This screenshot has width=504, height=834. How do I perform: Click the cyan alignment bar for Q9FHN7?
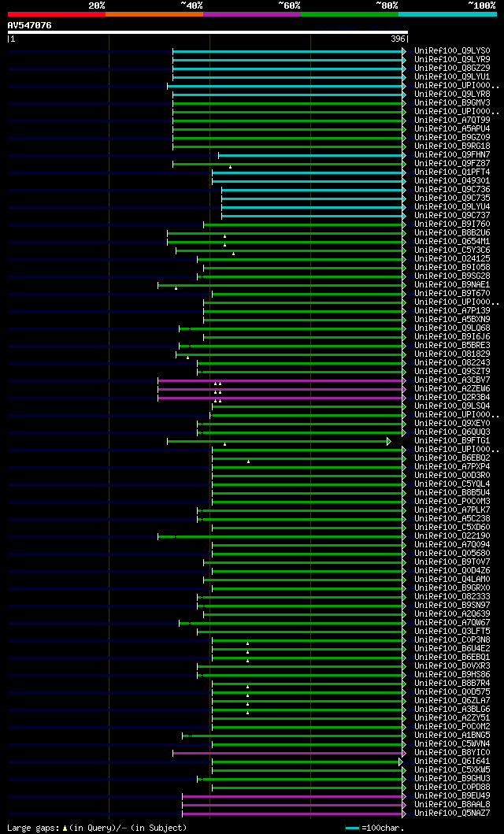[x=310, y=155]
